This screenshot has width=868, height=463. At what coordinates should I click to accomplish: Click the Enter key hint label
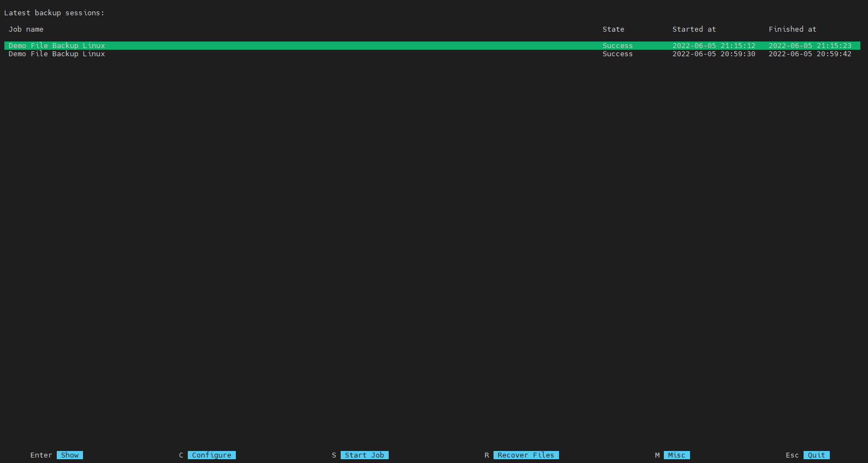coord(41,455)
